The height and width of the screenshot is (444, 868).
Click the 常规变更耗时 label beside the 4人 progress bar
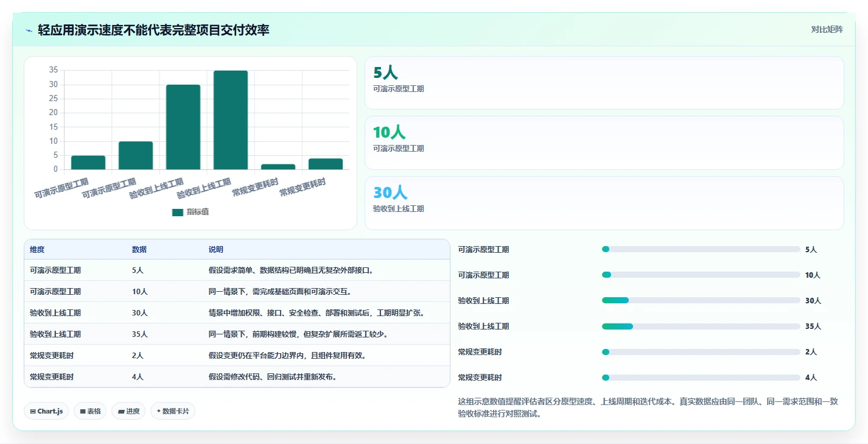[x=480, y=378]
